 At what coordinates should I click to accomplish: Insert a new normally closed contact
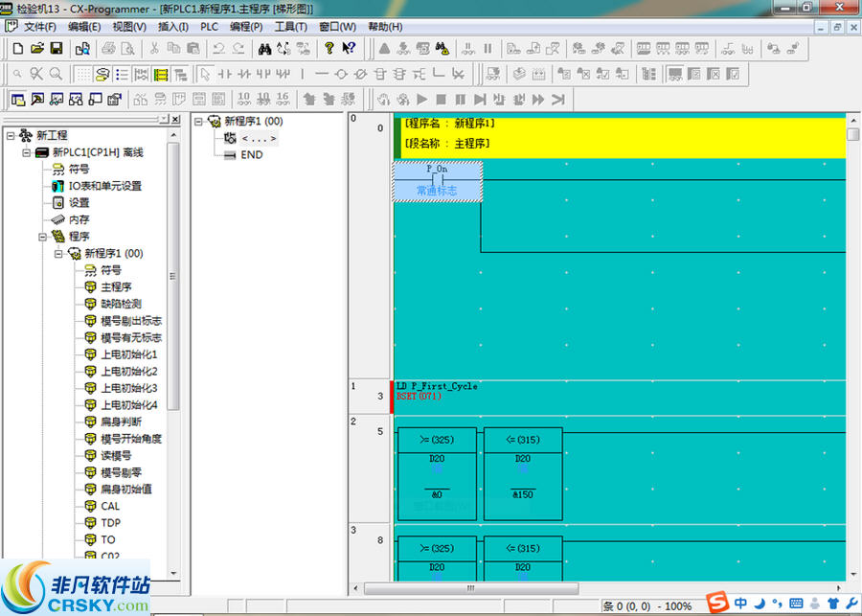[244, 74]
